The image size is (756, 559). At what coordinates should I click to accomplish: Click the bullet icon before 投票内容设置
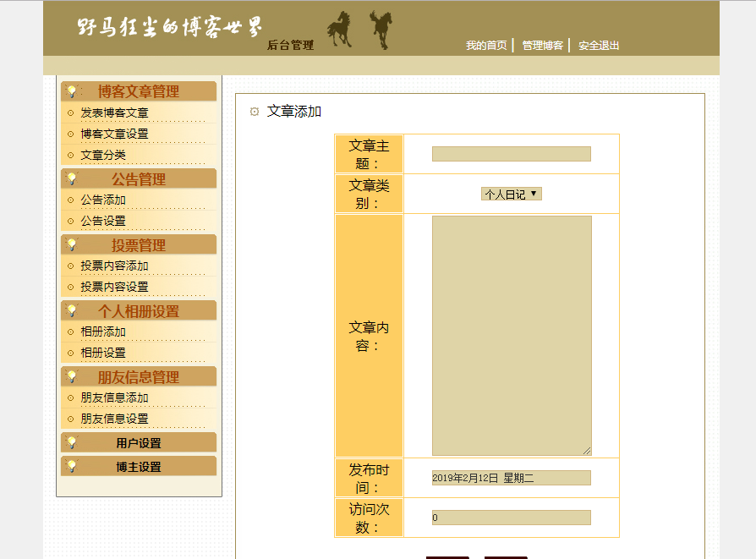point(70,287)
